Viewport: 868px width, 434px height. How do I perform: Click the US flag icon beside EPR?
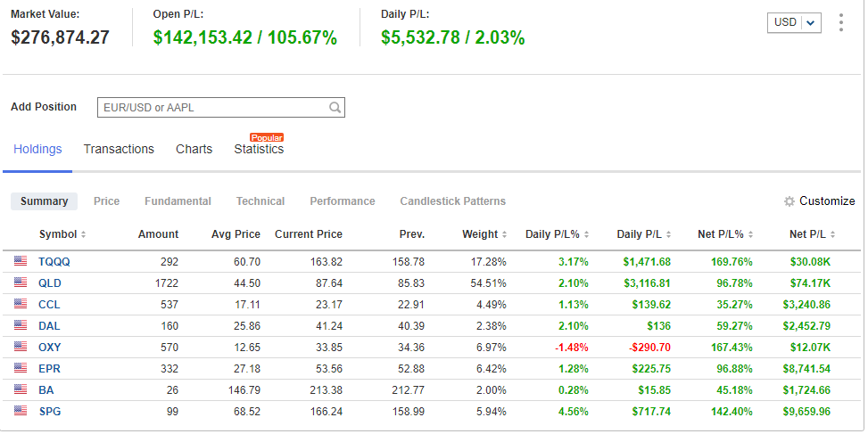coord(21,368)
